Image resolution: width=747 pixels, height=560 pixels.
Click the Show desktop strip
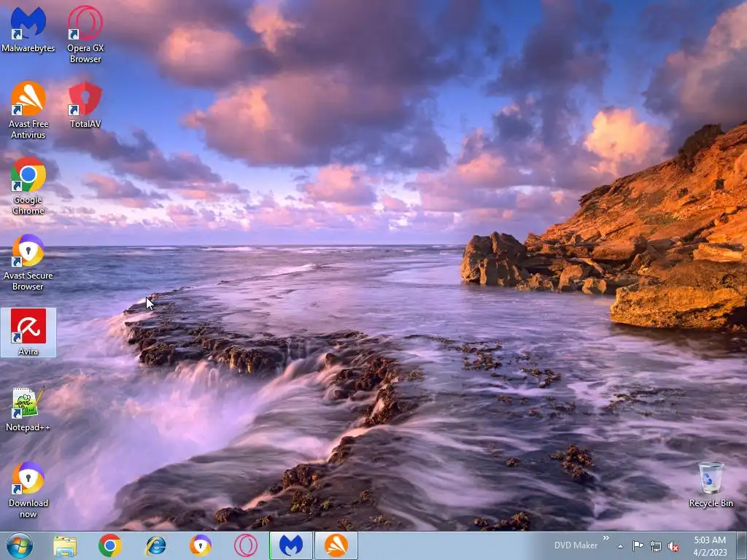click(x=742, y=546)
